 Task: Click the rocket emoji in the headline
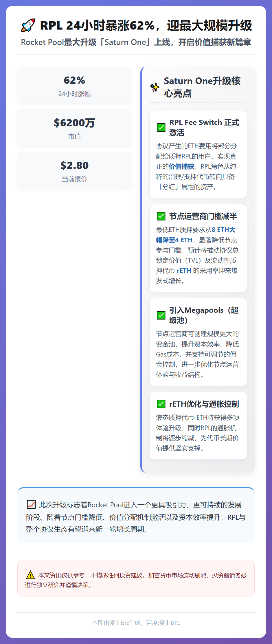(x=28, y=26)
